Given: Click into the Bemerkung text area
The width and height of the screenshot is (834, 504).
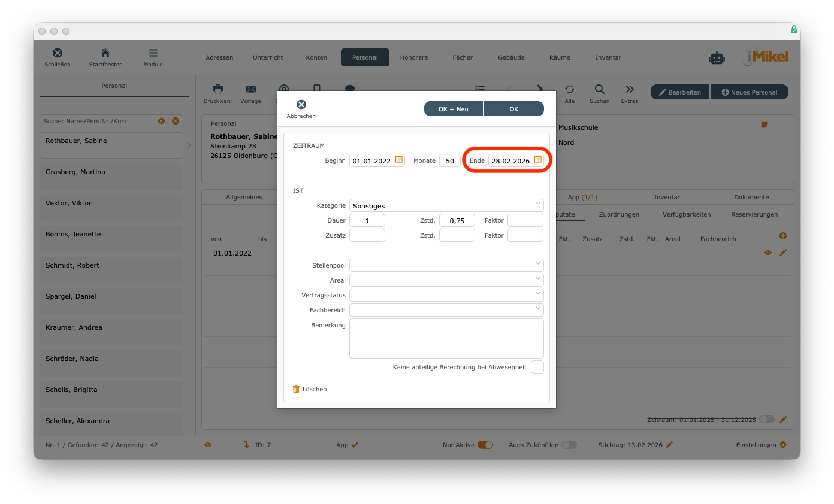Looking at the screenshot, I should (x=446, y=338).
